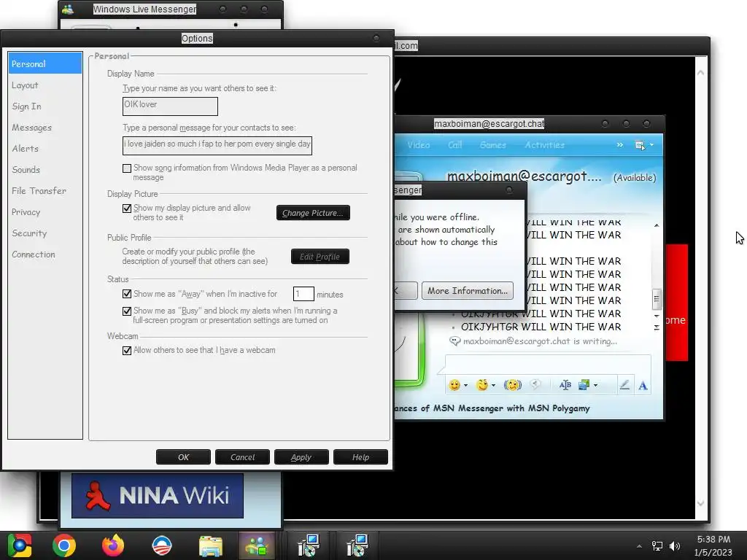Click the volume speaker tray icon
Screen dimensions: 747x560
point(675,545)
